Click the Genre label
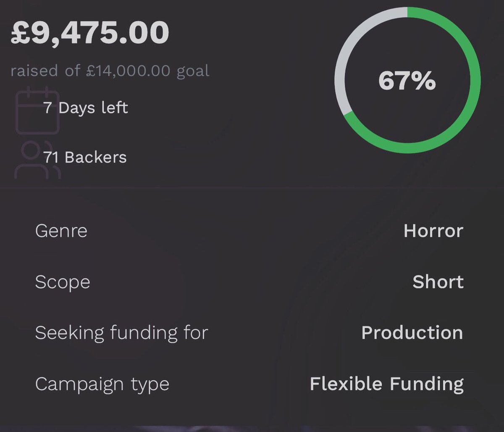Screen dimensions: 504x432 [x=61, y=231]
